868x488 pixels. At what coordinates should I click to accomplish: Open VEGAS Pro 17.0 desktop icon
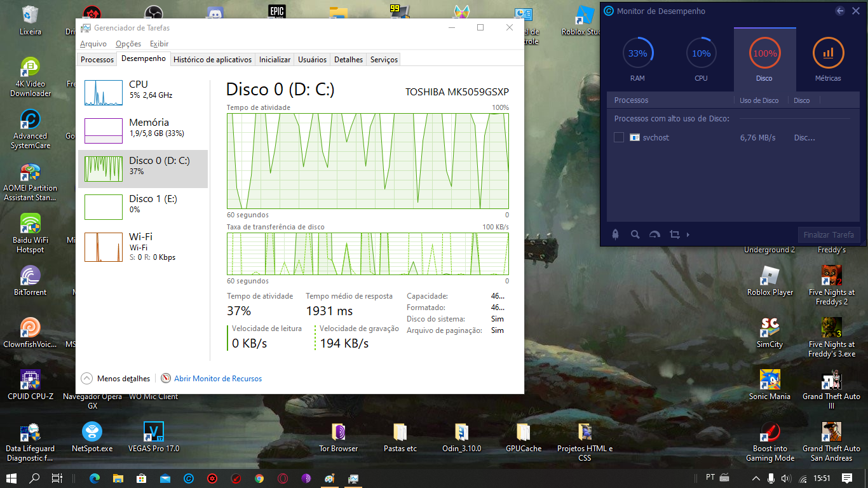154,437
